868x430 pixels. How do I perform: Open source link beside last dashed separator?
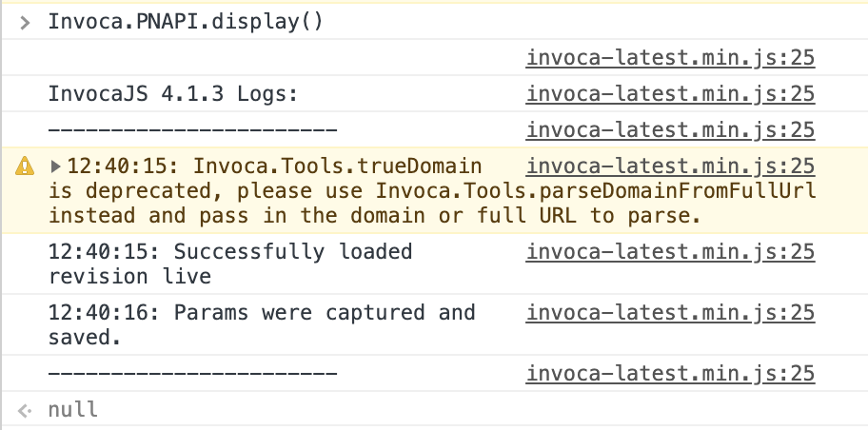click(670, 374)
